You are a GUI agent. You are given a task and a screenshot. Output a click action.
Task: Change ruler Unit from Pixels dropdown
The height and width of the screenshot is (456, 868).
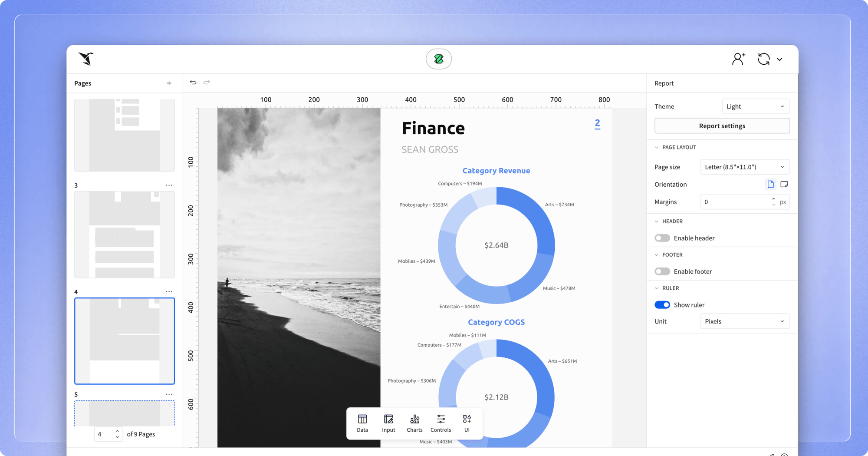click(x=745, y=321)
